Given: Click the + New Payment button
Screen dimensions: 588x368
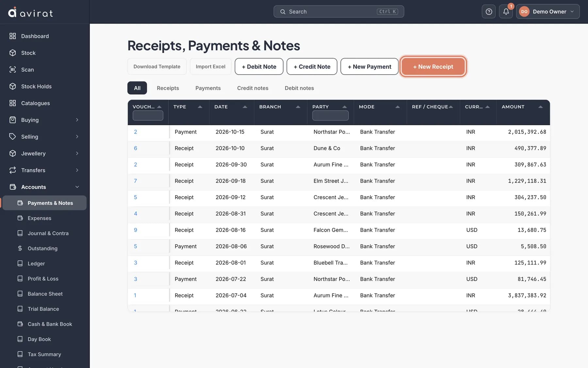Looking at the screenshot, I should click(x=369, y=66).
